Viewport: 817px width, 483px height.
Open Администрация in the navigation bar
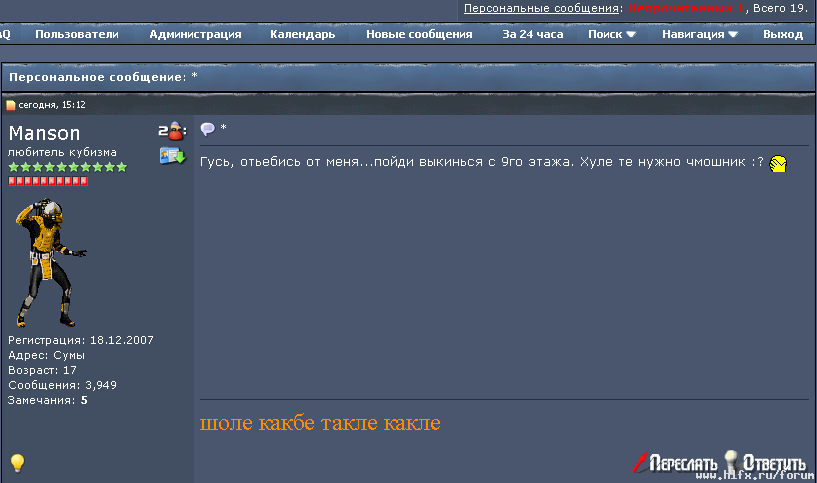(195, 34)
